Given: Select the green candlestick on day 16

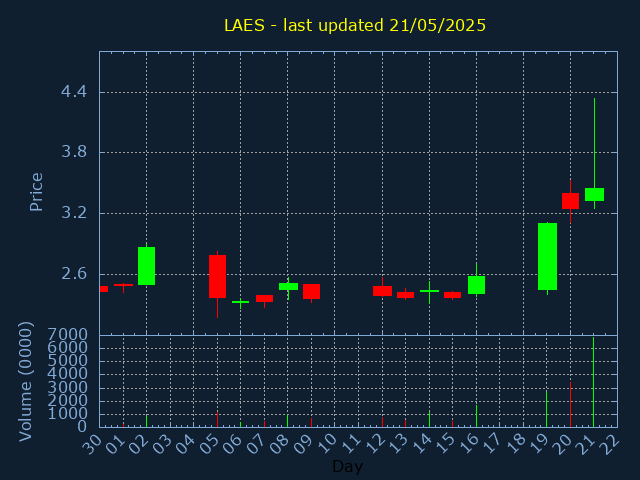Looking at the screenshot, I should pyautogui.click(x=476, y=285).
